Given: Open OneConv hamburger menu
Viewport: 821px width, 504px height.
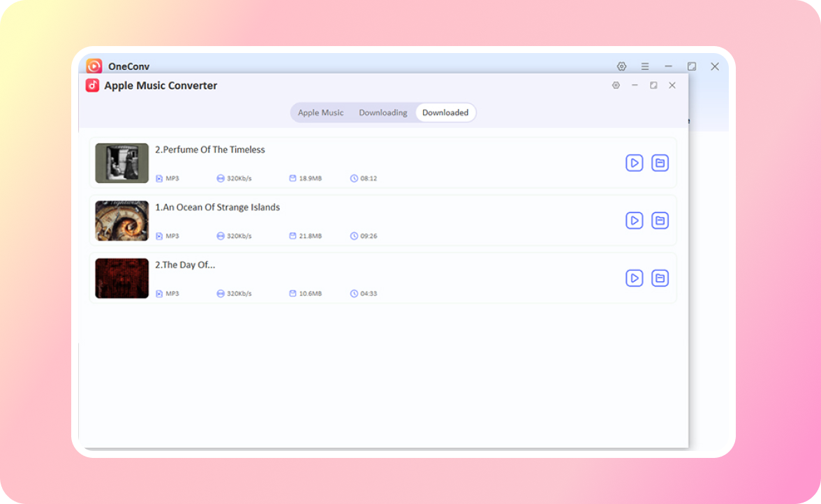Looking at the screenshot, I should [645, 66].
